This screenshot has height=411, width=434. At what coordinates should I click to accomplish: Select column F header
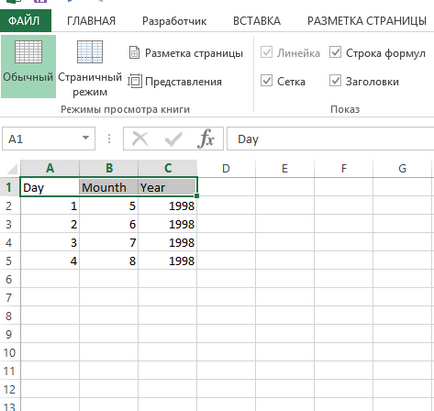click(343, 168)
